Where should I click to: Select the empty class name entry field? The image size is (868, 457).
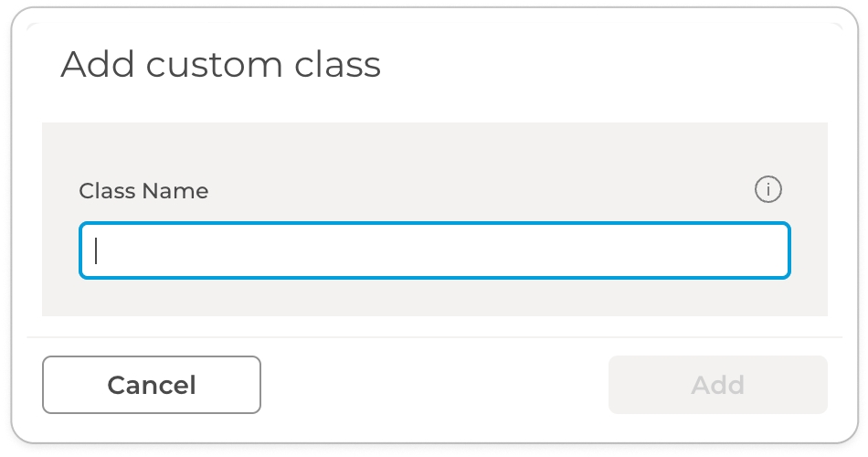coord(435,250)
